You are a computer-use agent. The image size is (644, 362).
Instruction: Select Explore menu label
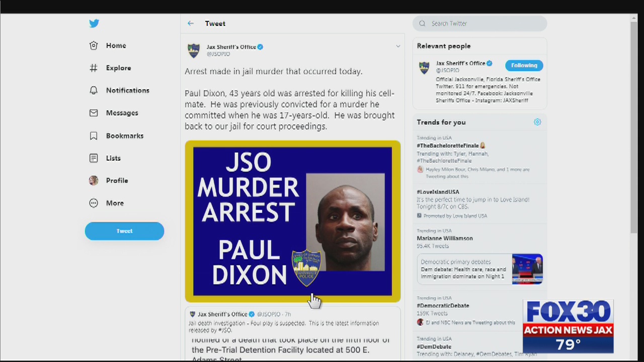pos(119,68)
